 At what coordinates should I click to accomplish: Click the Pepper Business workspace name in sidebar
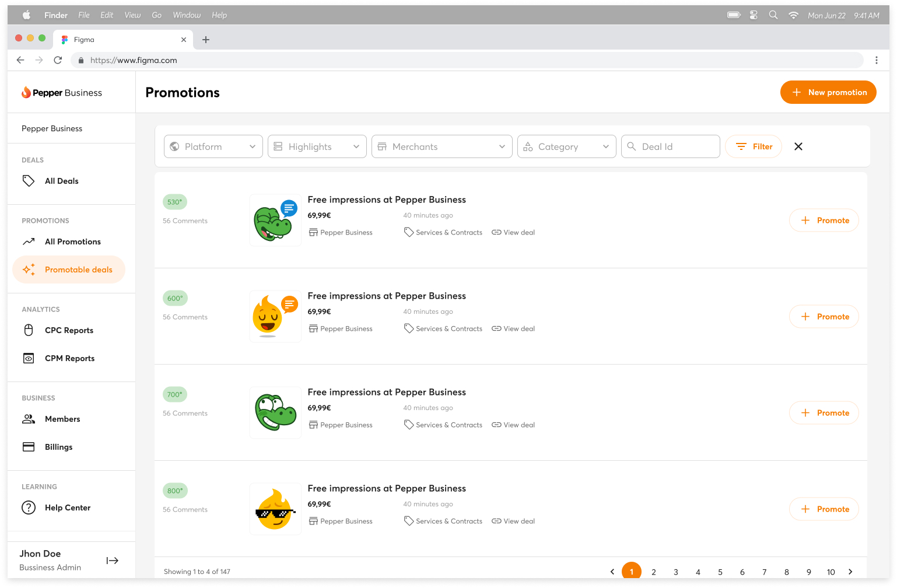52,128
